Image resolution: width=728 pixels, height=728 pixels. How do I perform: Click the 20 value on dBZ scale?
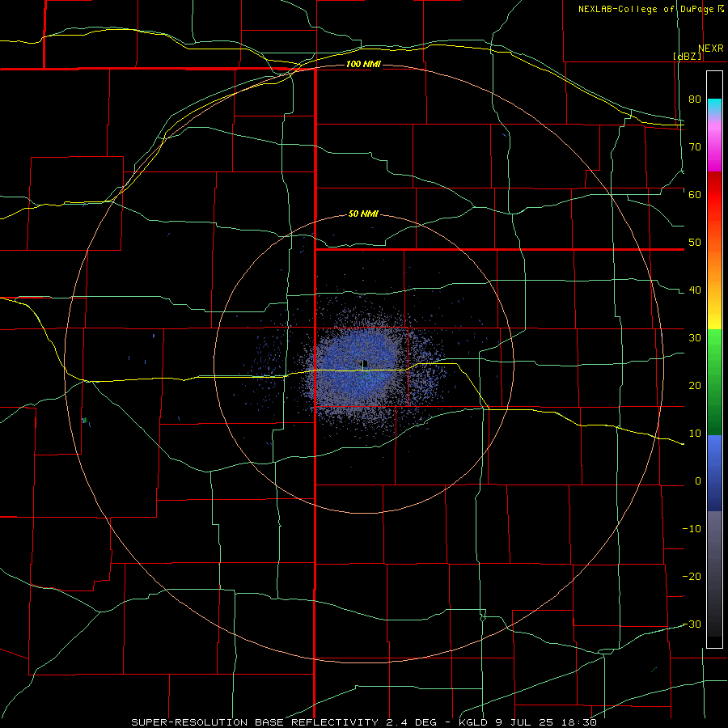point(695,386)
